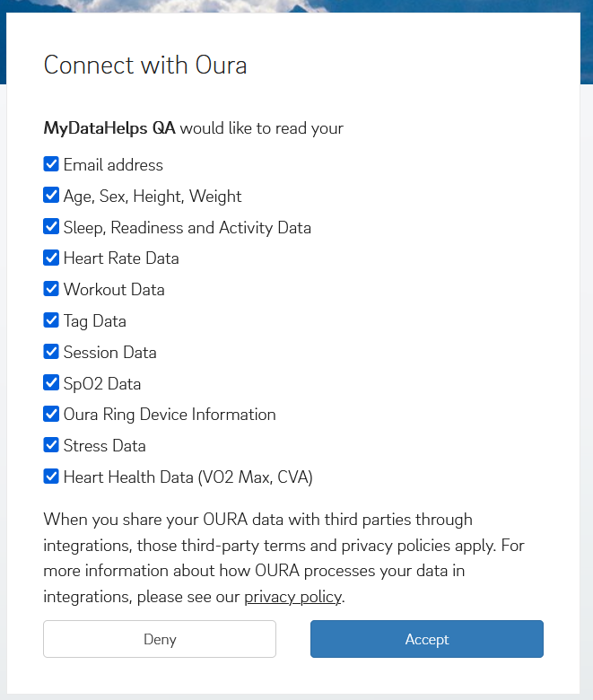Screen dimensions: 593x700
Task: Click the Workout Data label
Action: (114, 290)
